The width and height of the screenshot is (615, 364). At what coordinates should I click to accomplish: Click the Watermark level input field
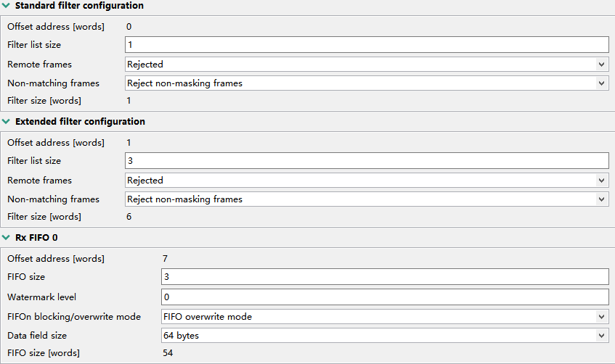pyautogui.click(x=384, y=297)
